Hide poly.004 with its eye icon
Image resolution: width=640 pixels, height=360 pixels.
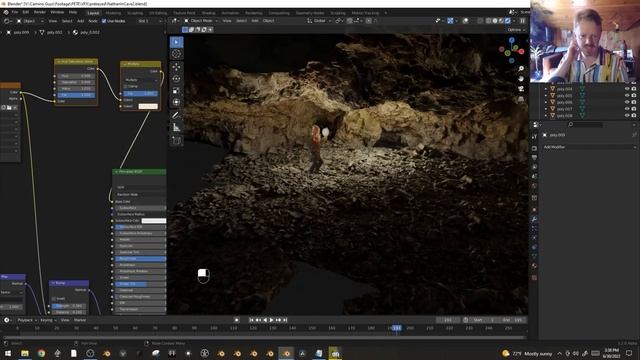click(627, 89)
